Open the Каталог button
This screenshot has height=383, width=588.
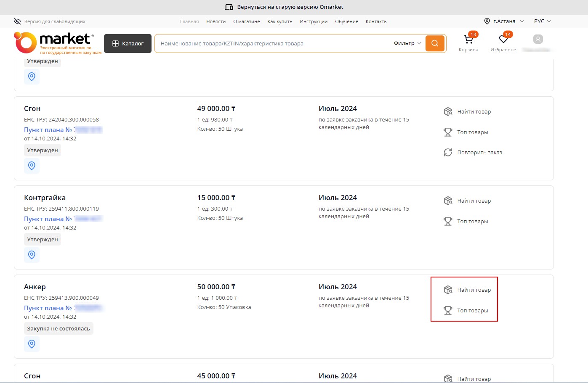pyautogui.click(x=128, y=43)
